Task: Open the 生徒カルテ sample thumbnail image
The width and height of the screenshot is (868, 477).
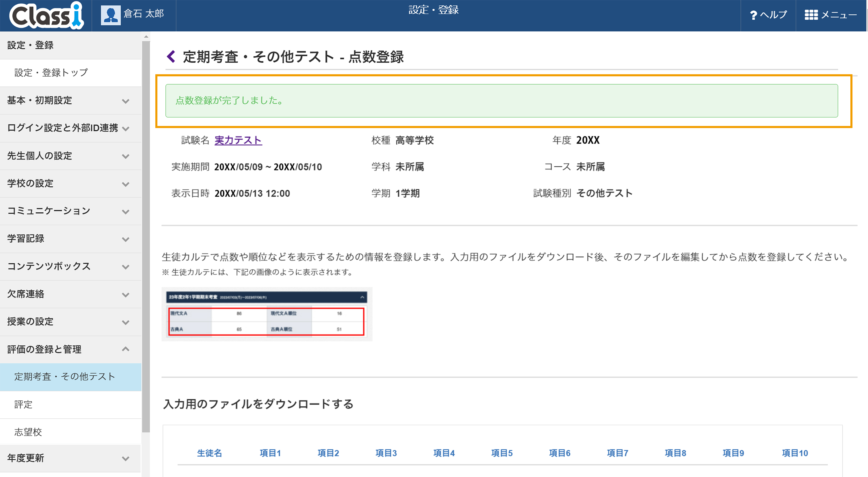Action: tap(267, 314)
